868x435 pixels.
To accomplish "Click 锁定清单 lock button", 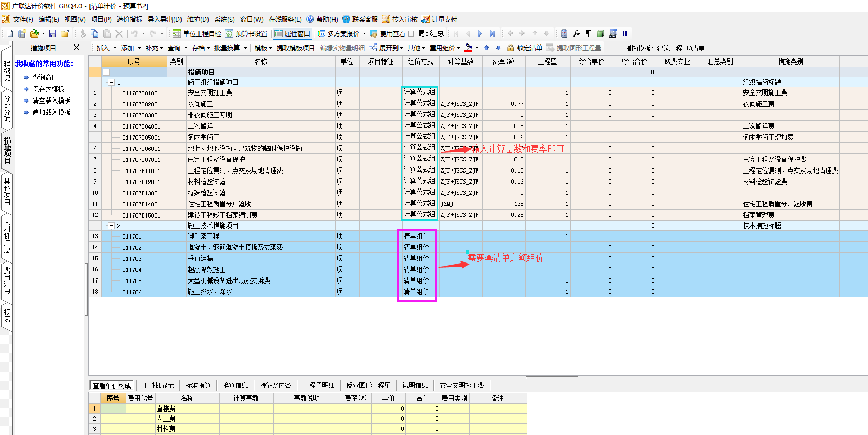I will pos(525,48).
